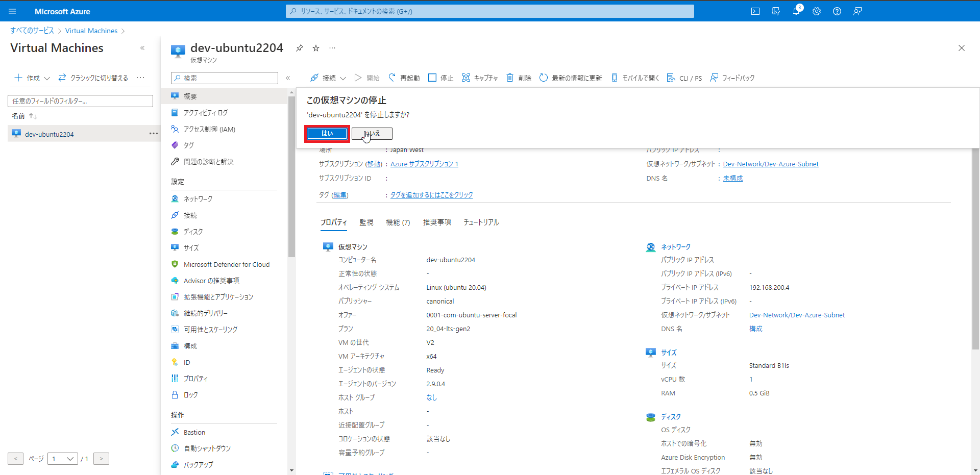Click モバイルで開く toolbar button

coord(635,78)
